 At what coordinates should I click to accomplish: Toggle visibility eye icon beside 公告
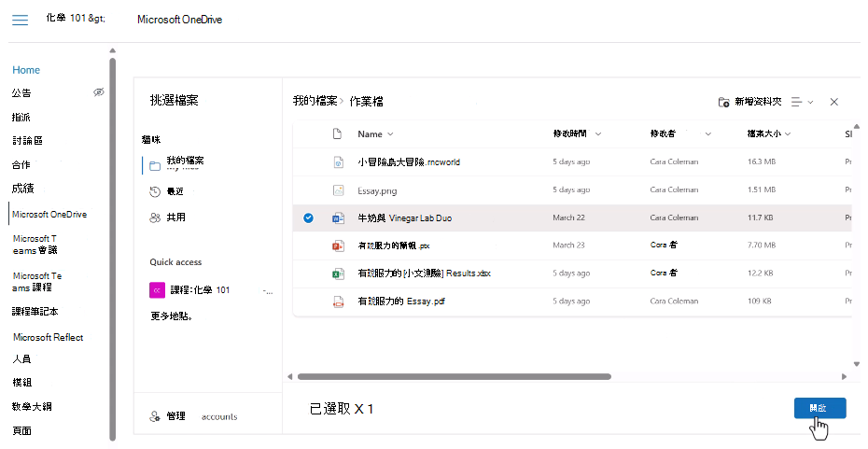click(x=99, y=91)
